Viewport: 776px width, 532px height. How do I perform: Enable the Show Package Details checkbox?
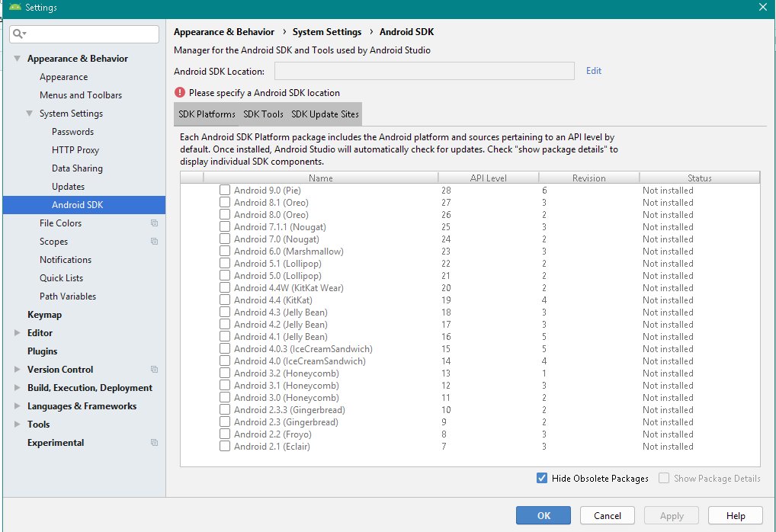click(x=664, y=478)
